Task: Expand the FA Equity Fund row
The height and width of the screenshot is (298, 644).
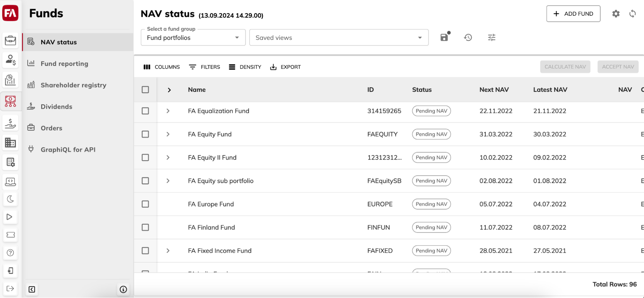Action: pos(168,134)
